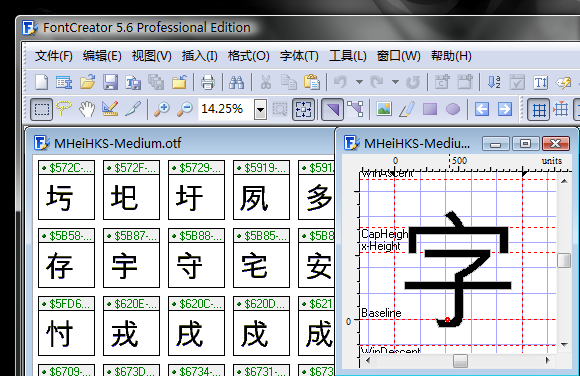Image resolution: width=580 pixels, height=376 pixels.
Task: Select the measure ruler tool
Action: pyautogui.click(x=110, y=109)
